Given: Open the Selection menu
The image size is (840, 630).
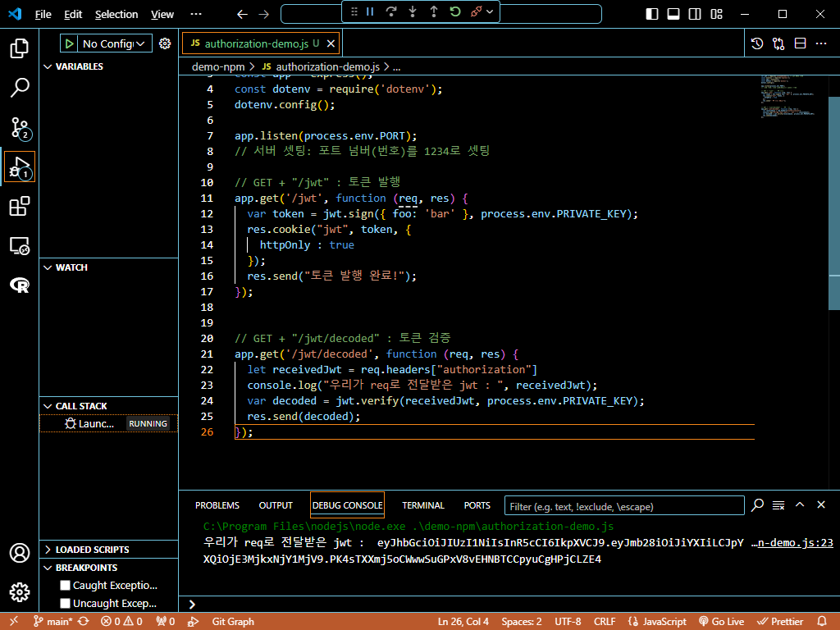Looking at the screenshot, I should [x=116, y=15].
